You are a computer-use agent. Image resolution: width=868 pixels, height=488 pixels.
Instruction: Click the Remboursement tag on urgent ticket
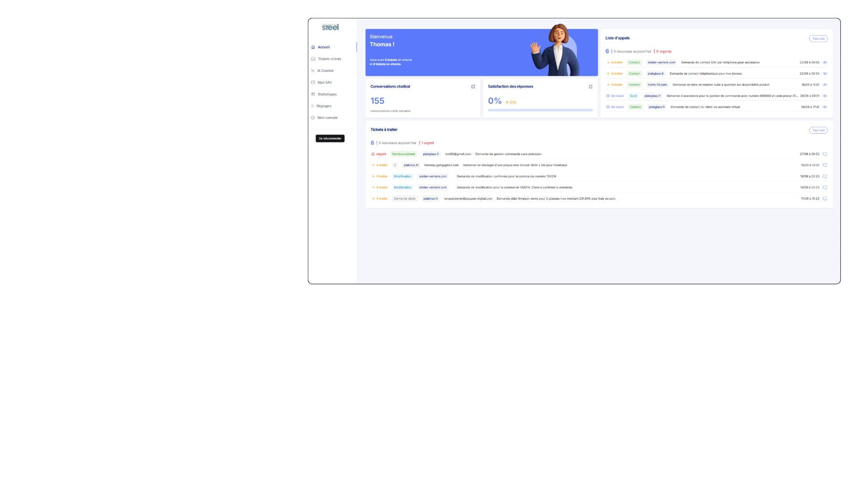point(403,154)
